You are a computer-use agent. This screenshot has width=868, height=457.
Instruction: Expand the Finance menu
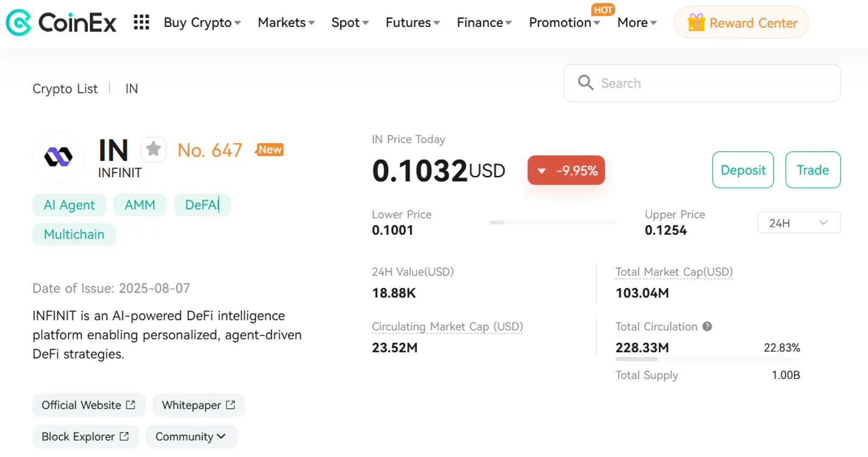point(484,23)
